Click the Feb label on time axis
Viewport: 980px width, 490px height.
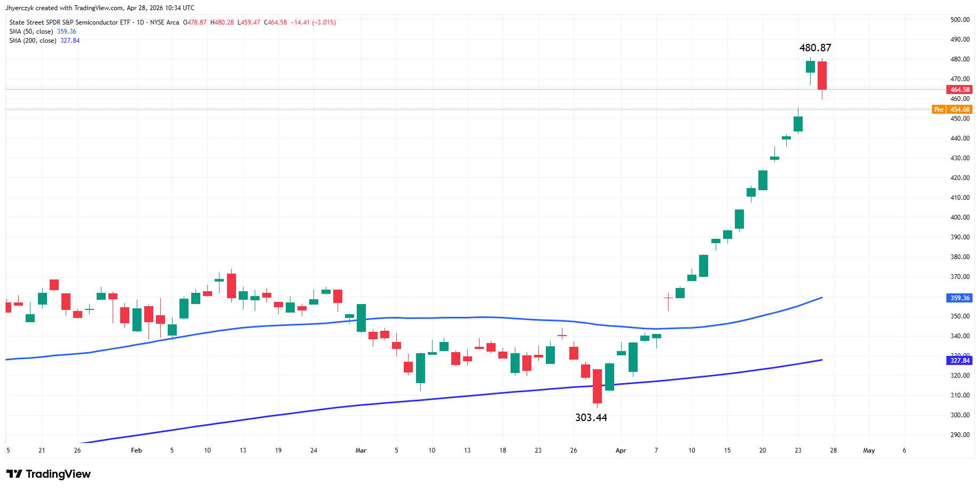pos(137,450)
